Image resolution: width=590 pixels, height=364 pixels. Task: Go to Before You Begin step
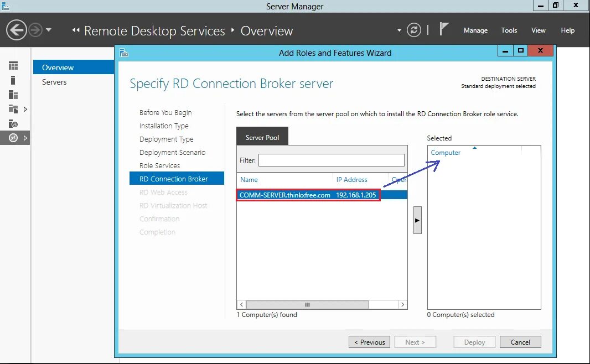click(165, 112)
